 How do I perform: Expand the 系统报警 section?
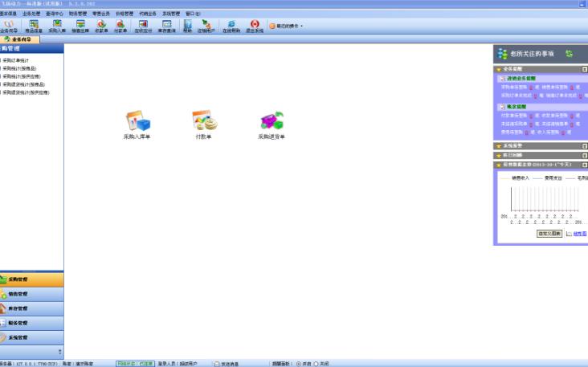pyautogui.click(x=584, y=145)
